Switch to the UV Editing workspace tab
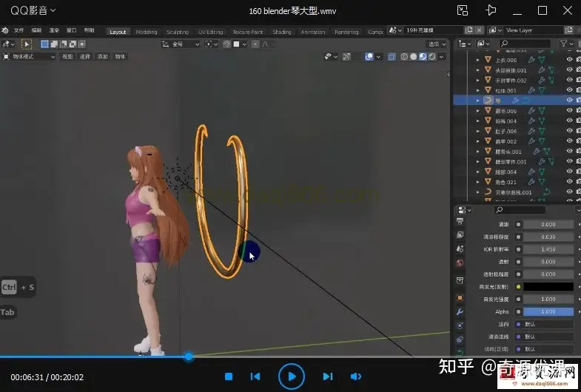 click(211, 33)
